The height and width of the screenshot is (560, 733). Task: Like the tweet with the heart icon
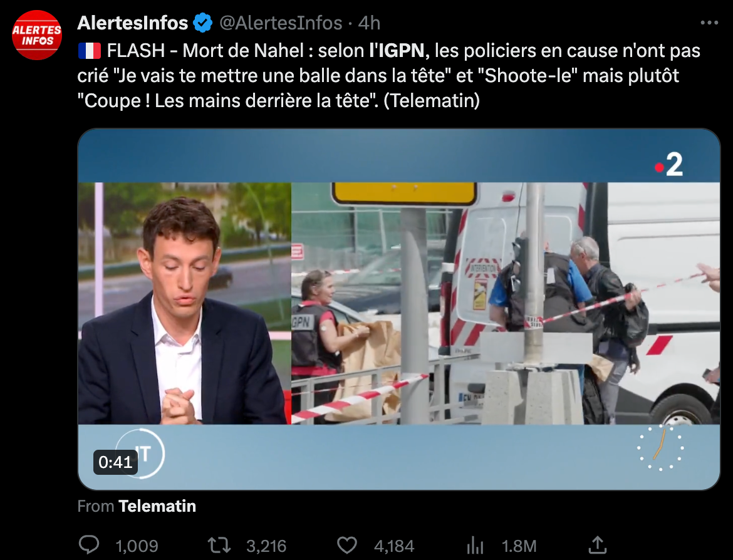point(347,545)
